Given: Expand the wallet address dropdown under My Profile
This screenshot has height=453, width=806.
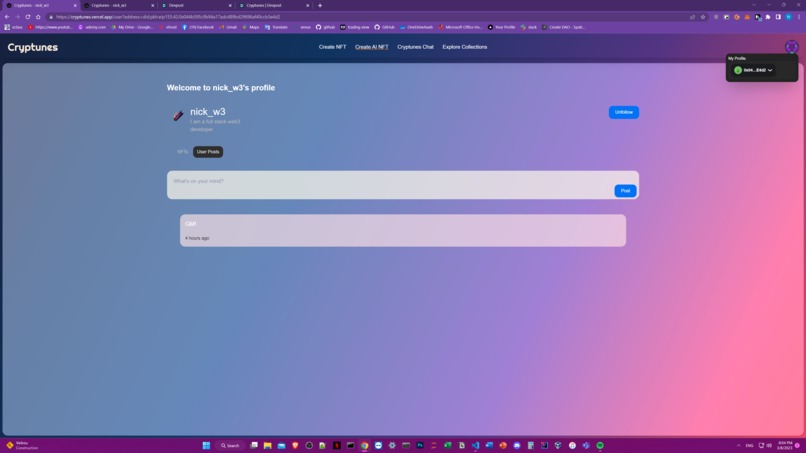Looking at the screenshot, I should click(x=754, y=70).
